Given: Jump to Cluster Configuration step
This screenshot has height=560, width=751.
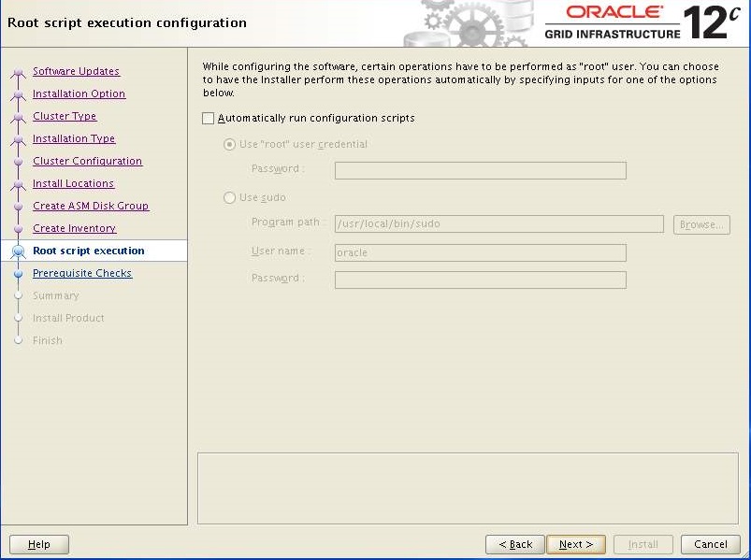Looking at the screenshot, I should coord(88,162).
